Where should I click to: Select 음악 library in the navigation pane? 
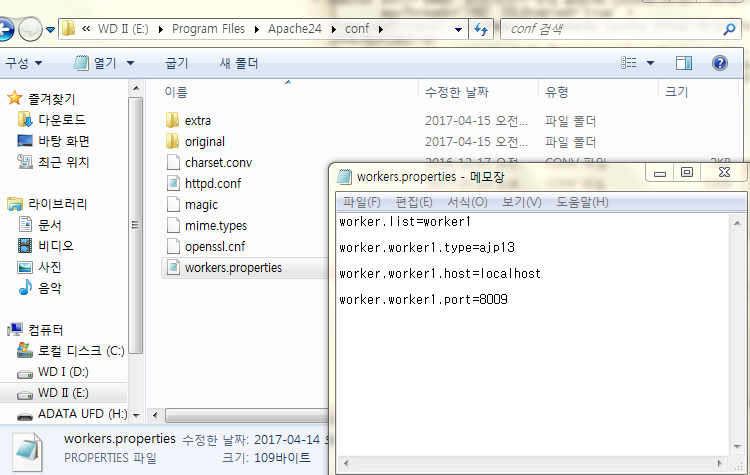click(x=50, y=287)
